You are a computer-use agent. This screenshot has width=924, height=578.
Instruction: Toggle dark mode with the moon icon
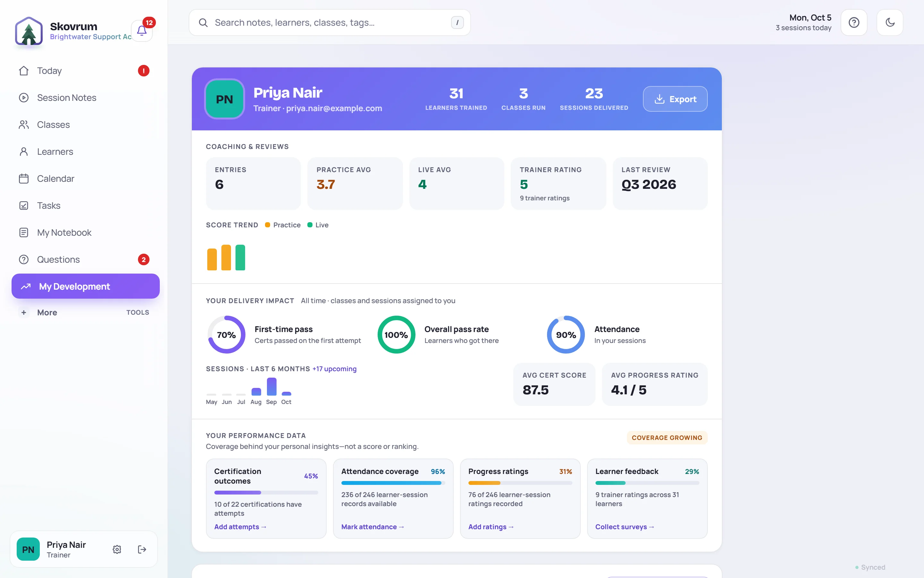(x=890, y=22)
